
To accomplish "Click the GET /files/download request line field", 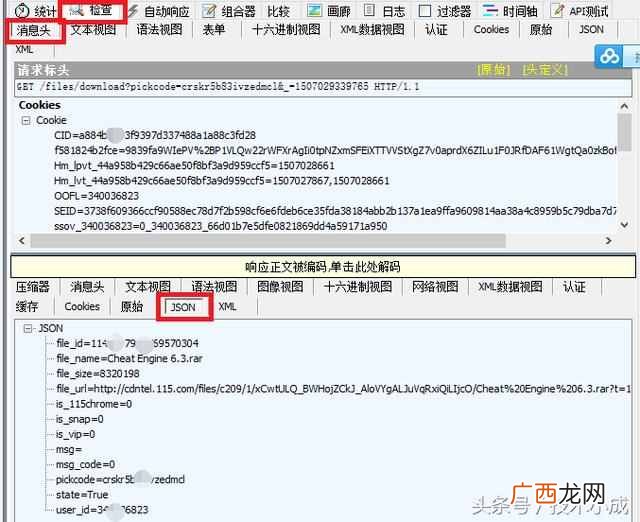I will coord(323,87).
